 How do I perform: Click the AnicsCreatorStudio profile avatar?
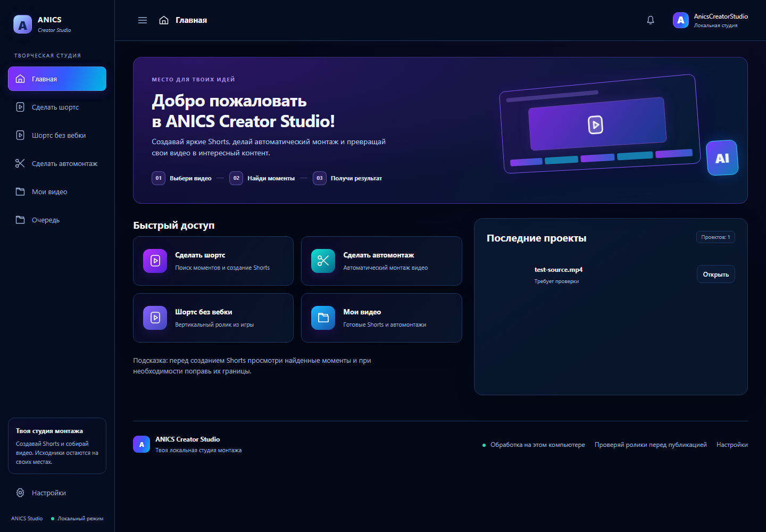[681, 20]
